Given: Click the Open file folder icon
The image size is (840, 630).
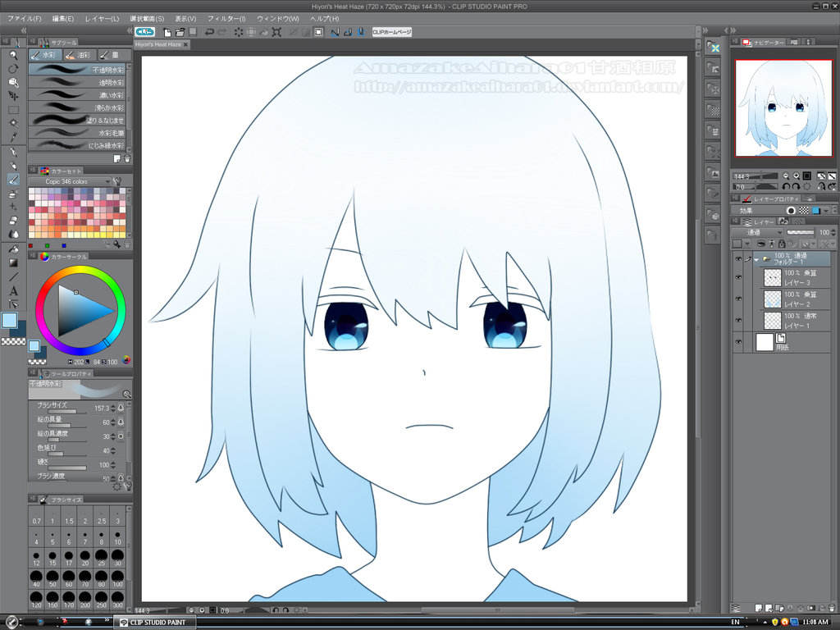Looking at the screenshot, I should 180,32.
